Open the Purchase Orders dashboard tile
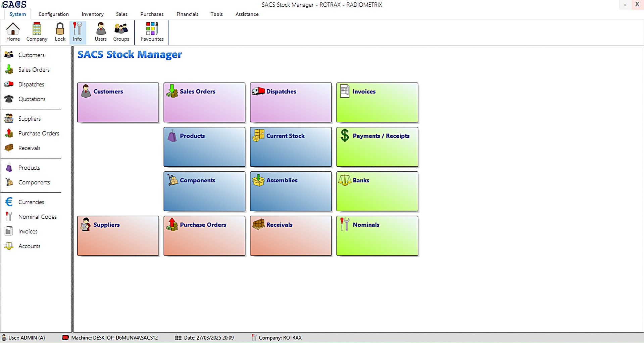The width and height of the screenshot is (644, 343). (204, 236)
